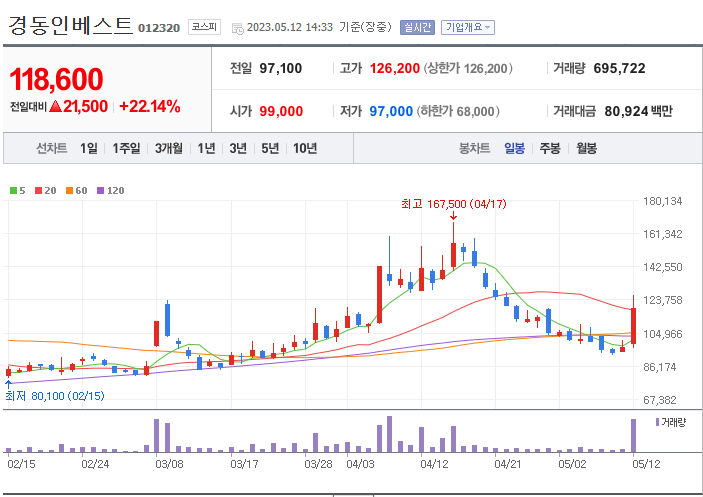This screenshot has height=497, width=703.
Task: Click the 최저 80,100 (02/15) marker
Action: [55, 396]
